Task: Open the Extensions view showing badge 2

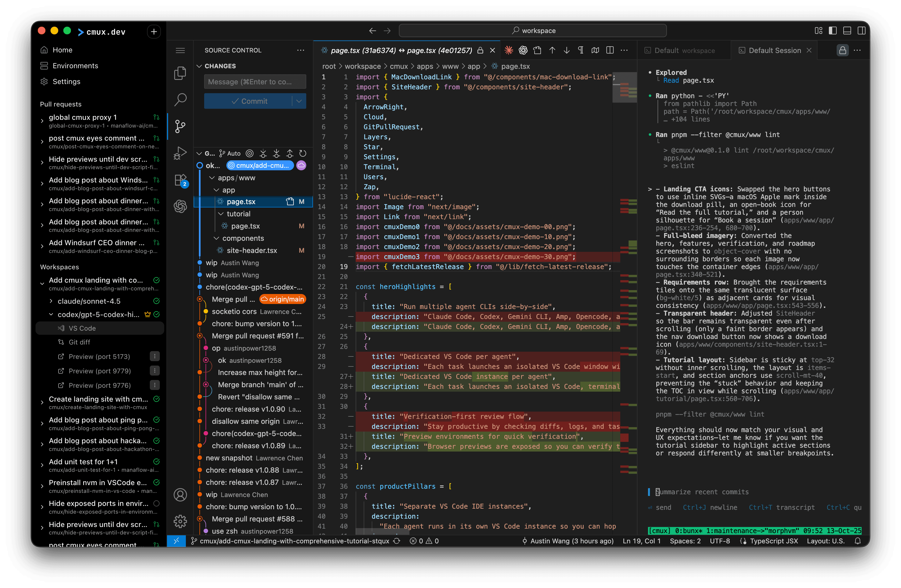Action: [181, 180]
